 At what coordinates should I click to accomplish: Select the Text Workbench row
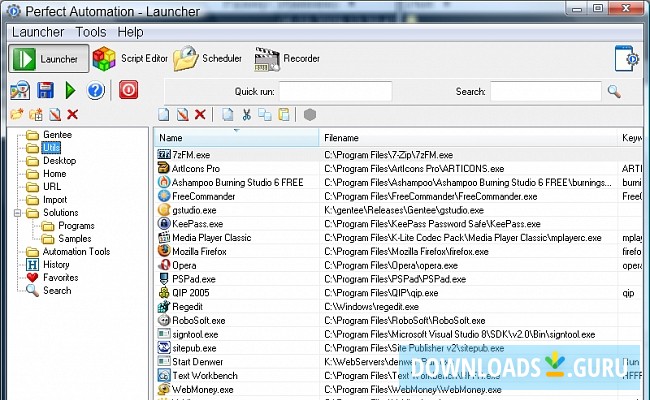pyautogui.click(x=398, y=376)
